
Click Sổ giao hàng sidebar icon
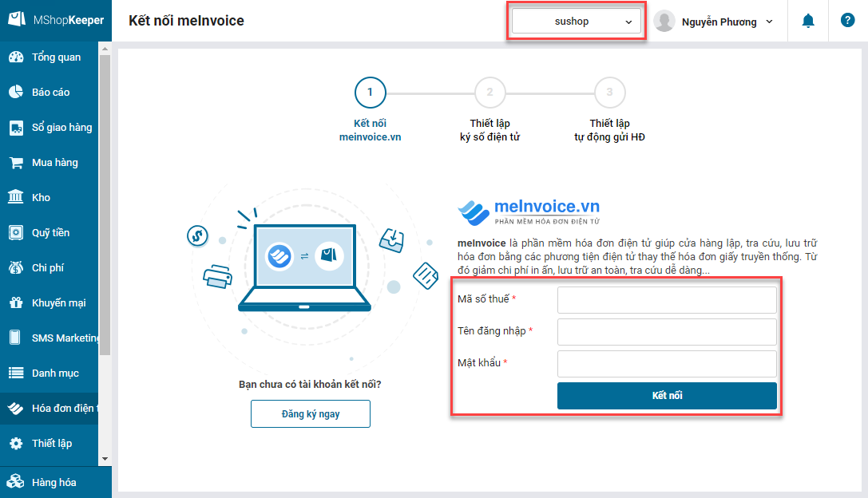click(16, 127)
